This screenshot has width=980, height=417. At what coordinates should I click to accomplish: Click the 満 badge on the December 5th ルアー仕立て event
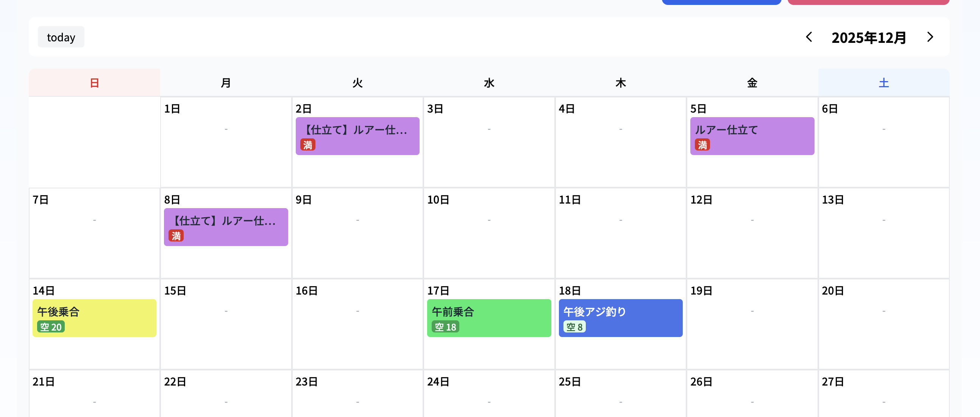pyautogui.click(x=702, y=145)
